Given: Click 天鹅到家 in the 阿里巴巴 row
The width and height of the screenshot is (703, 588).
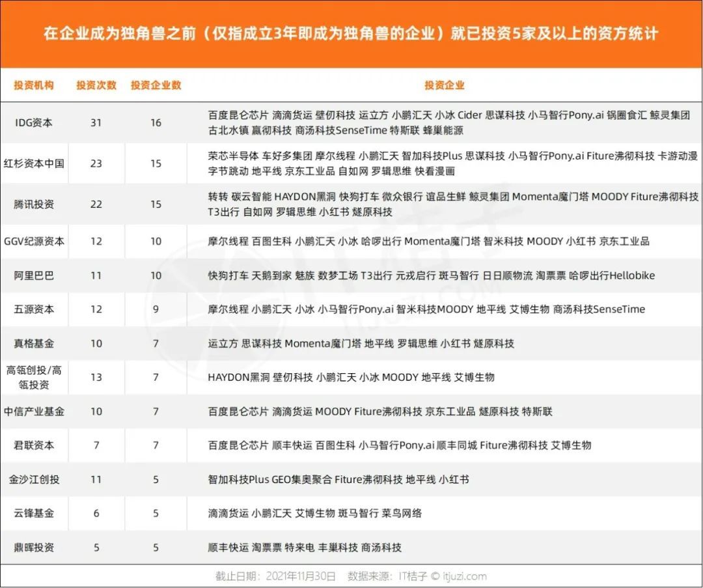Looking at the screenshot, I should click(271, 275).
